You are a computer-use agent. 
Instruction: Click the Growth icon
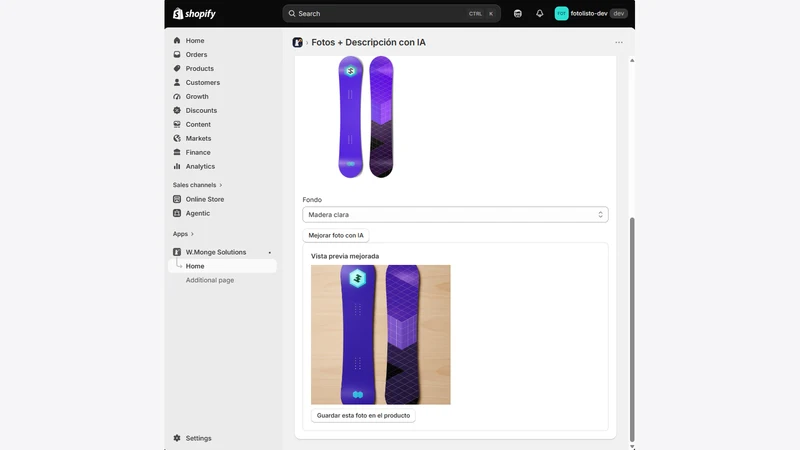[x=177, y=96]
